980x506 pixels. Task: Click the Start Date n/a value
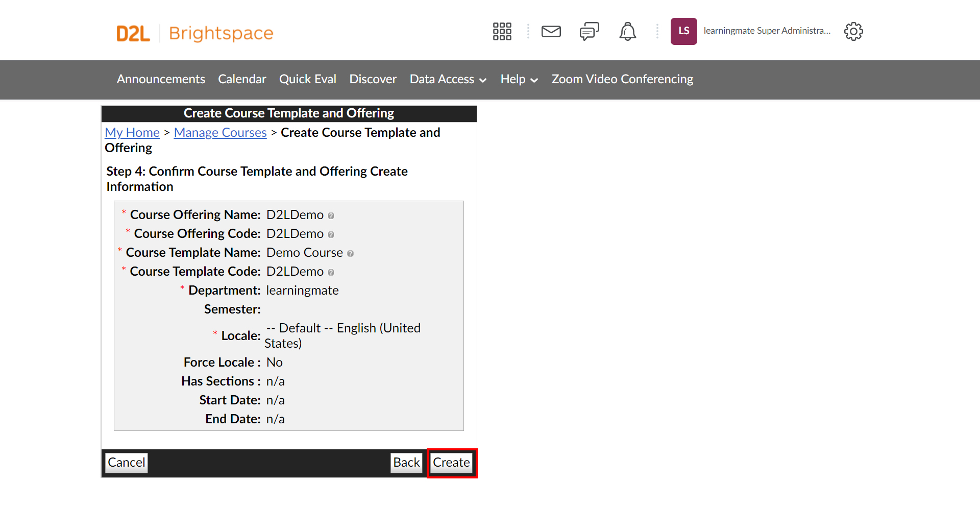276,400
